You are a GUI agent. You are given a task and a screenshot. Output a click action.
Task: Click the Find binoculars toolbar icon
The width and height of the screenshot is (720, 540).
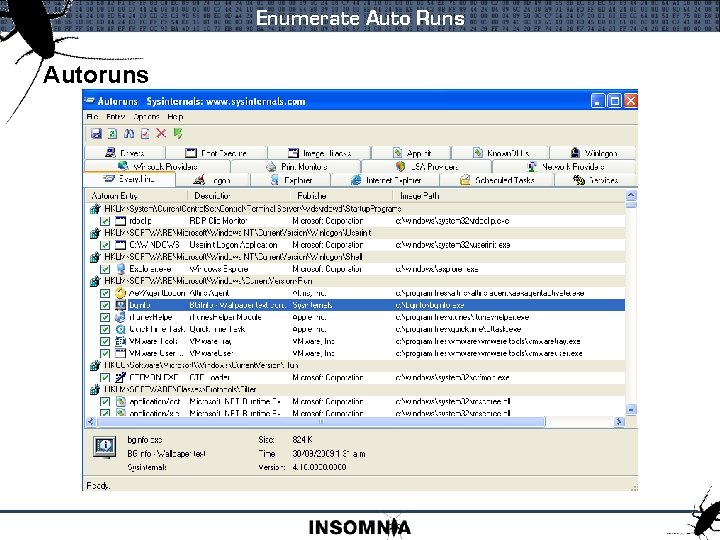[129, 134]
